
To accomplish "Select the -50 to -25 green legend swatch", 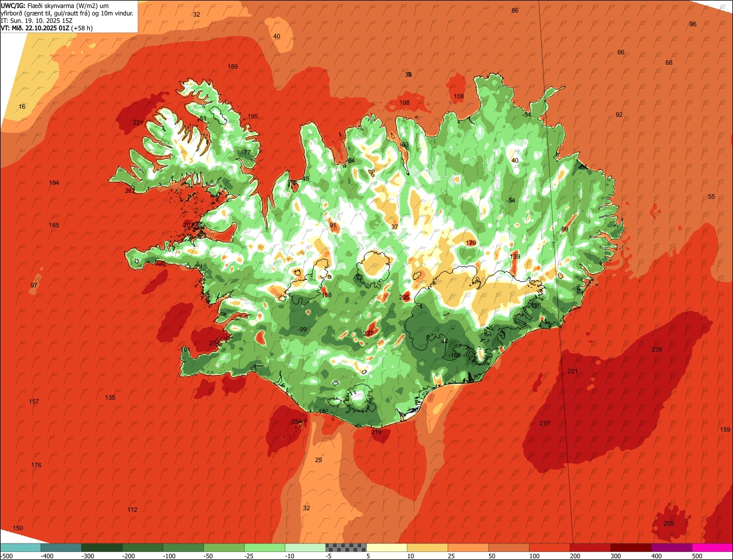I will point(224,547).
